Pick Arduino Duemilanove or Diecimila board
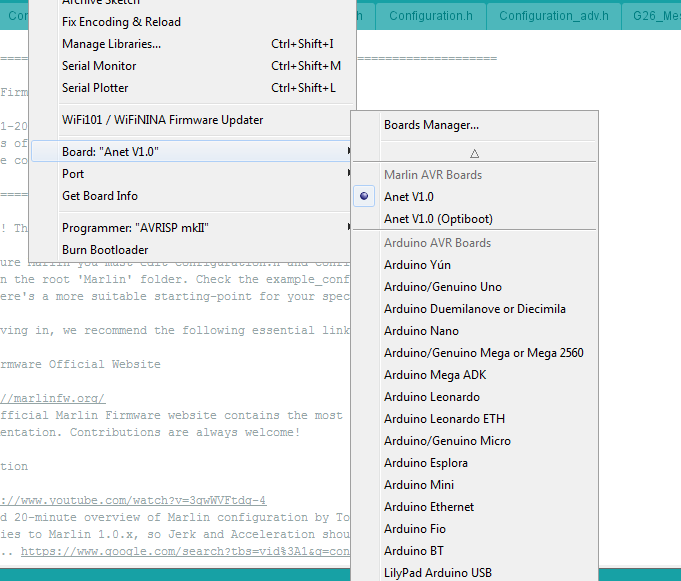 [474, 309]
